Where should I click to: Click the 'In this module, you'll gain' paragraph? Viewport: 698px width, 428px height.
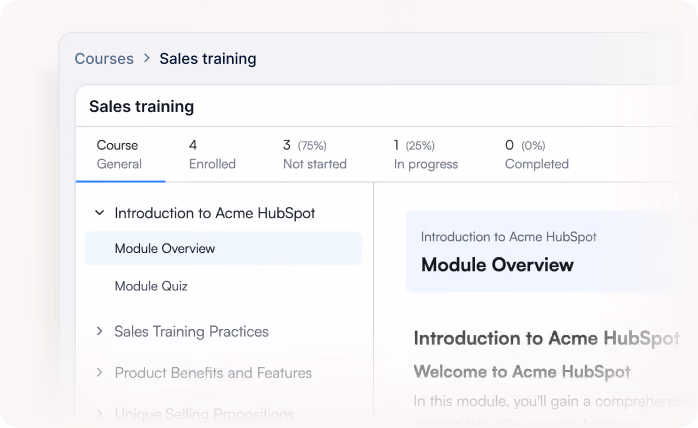(x=548, y=401)
